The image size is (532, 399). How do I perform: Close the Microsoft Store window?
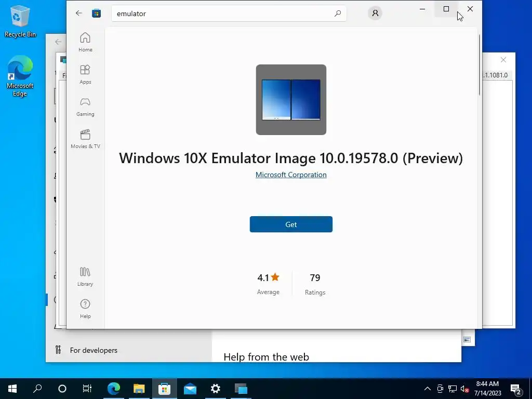[470, 9]
